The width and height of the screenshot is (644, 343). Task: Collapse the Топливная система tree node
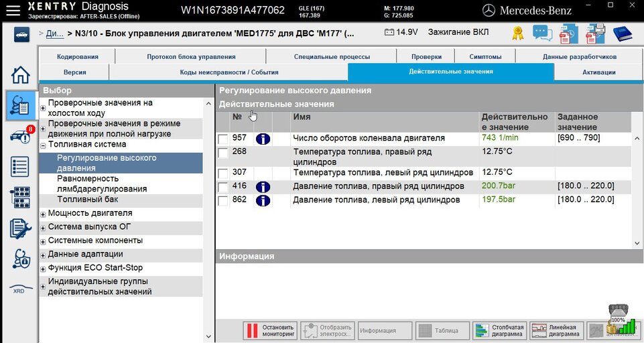[x=43, y=145]
